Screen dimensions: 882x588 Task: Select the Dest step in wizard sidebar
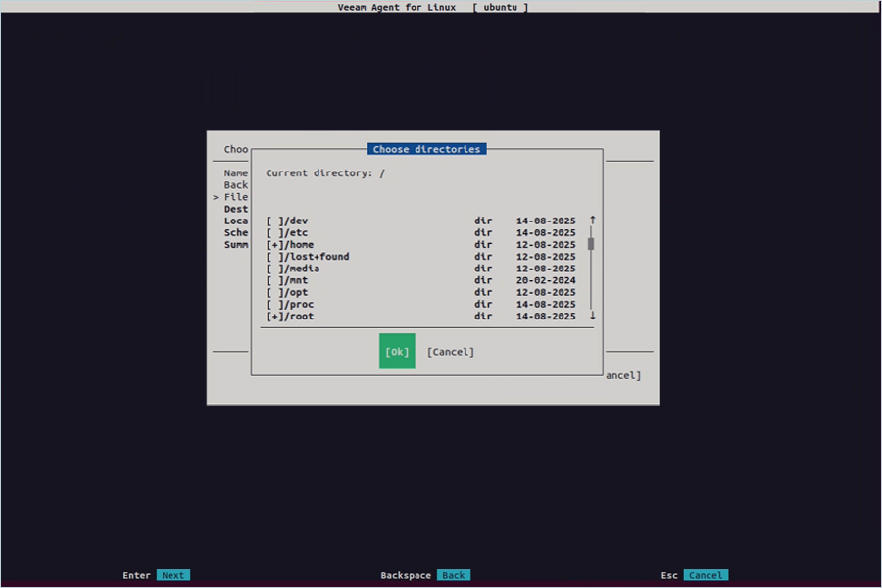pos(235,209)
